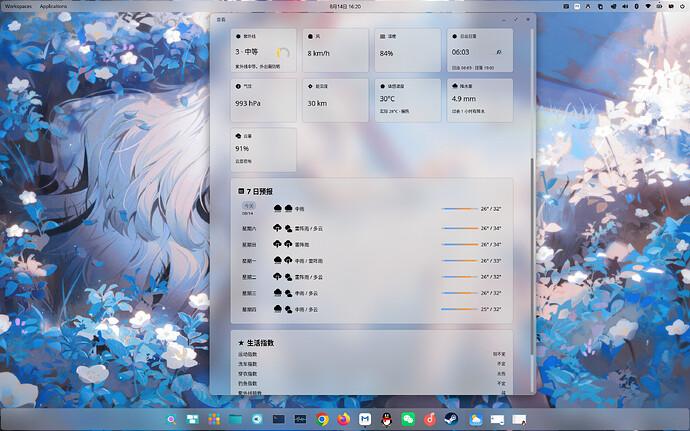Click the partly cloudy icon in the 星期二 row
The height and width of the screenshot is (431, 690).
point(289,277)
